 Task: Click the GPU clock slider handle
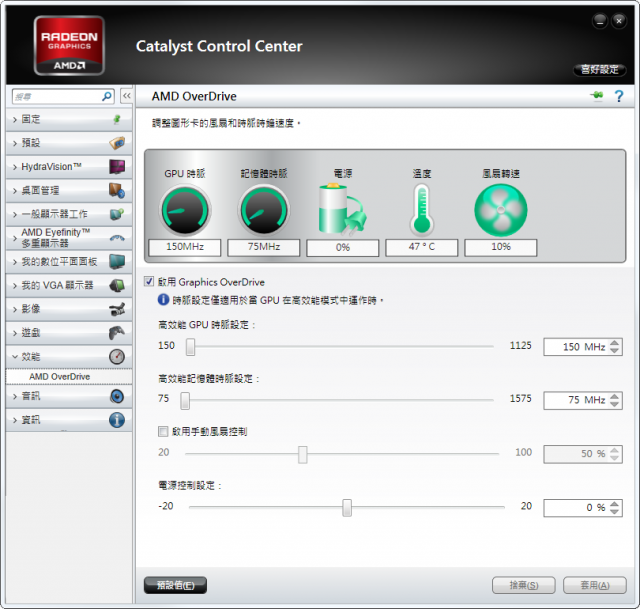(190, 347)
